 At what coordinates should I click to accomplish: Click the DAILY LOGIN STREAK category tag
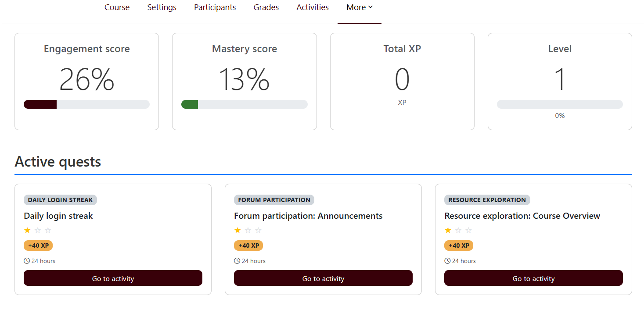(60, 199)
